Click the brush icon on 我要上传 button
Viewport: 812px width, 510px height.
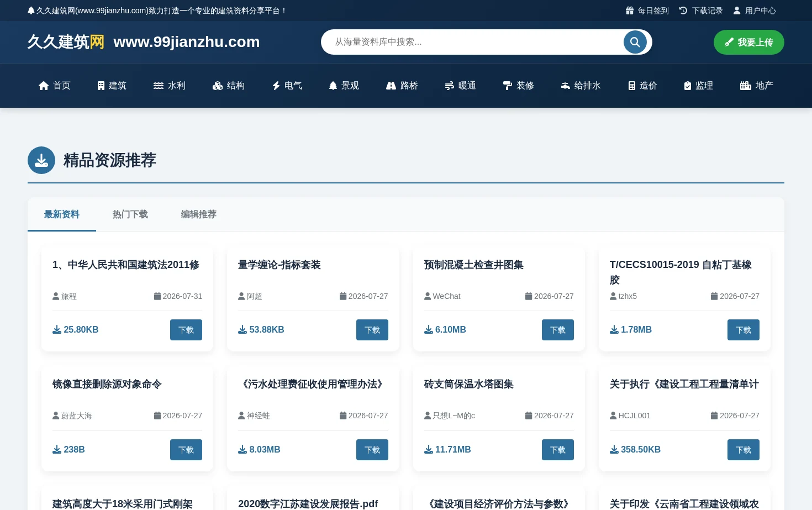click(x=729, y=43)
